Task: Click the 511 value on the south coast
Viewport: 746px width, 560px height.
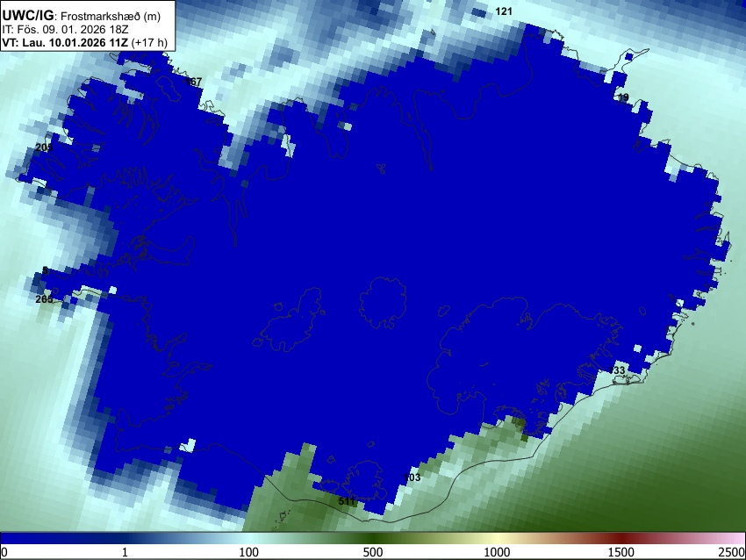Action: (347, 501)
